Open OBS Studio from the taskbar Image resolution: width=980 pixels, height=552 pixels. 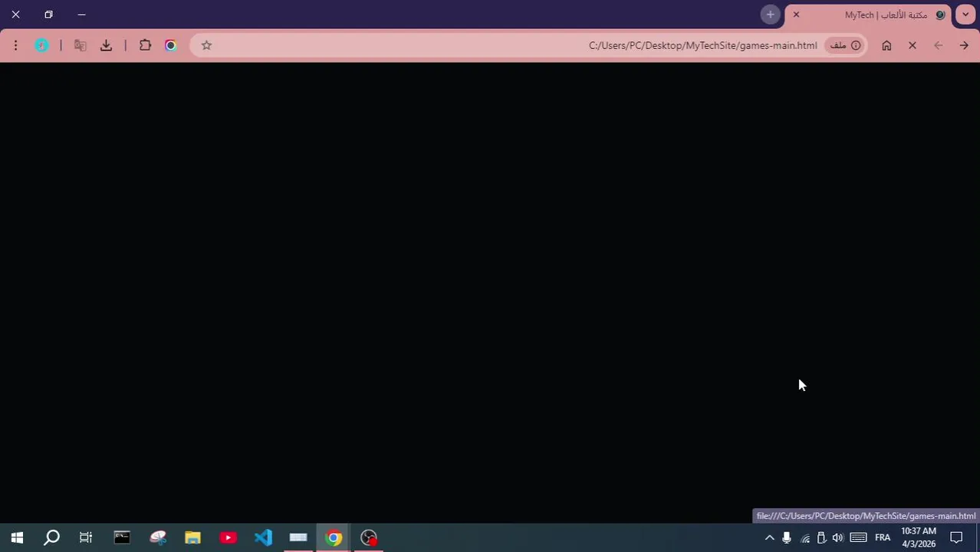369,537
